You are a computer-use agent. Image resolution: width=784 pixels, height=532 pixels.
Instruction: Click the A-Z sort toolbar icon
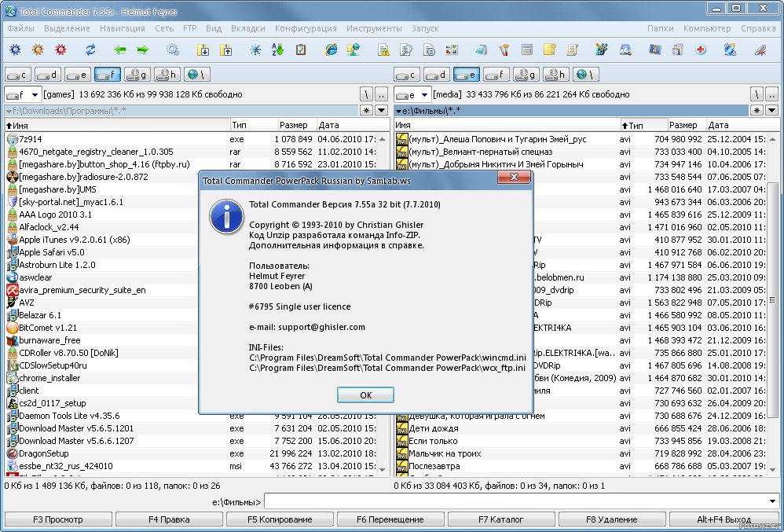pos(277,50)
